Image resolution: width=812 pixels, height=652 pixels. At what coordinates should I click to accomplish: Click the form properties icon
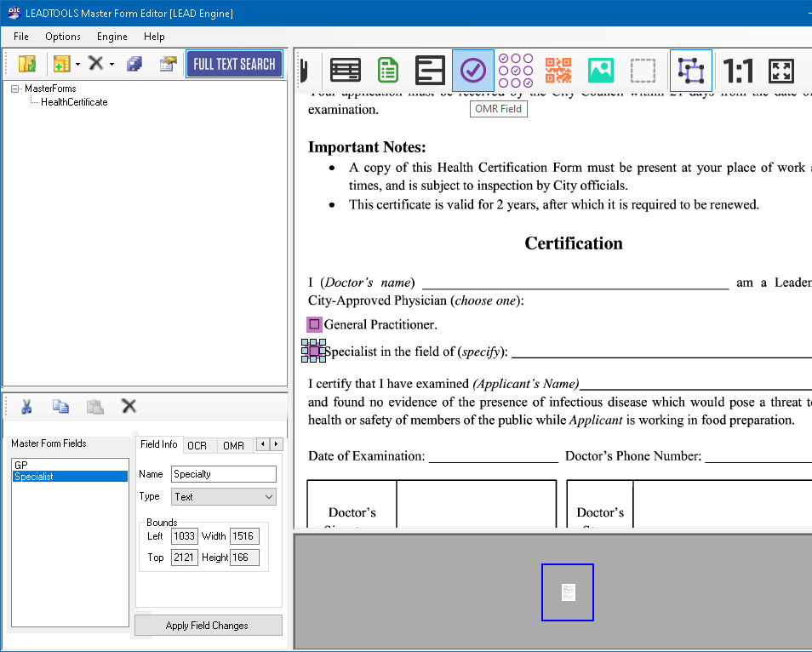(168, 64)
